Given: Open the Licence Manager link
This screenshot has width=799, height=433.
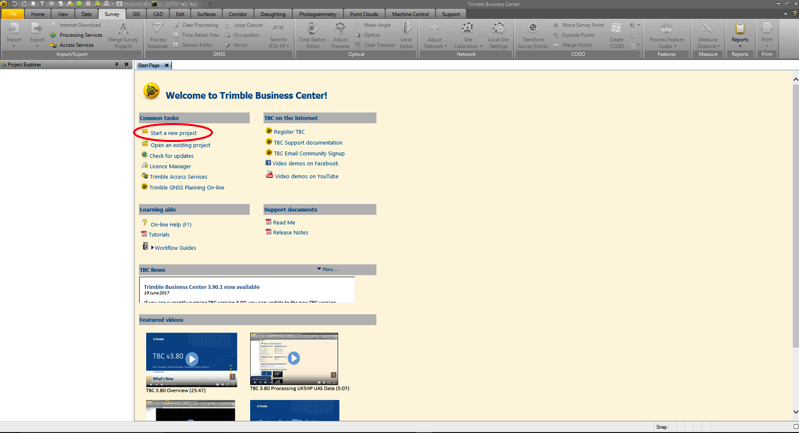Looking at the screenshot, I should pyautogui.click(x=170, y=167).
